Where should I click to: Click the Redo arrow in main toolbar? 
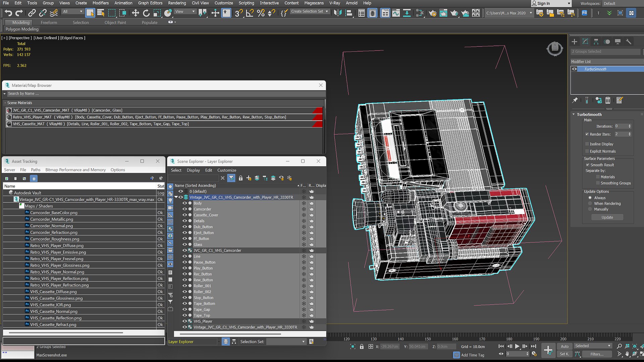(x=19, y=13)
